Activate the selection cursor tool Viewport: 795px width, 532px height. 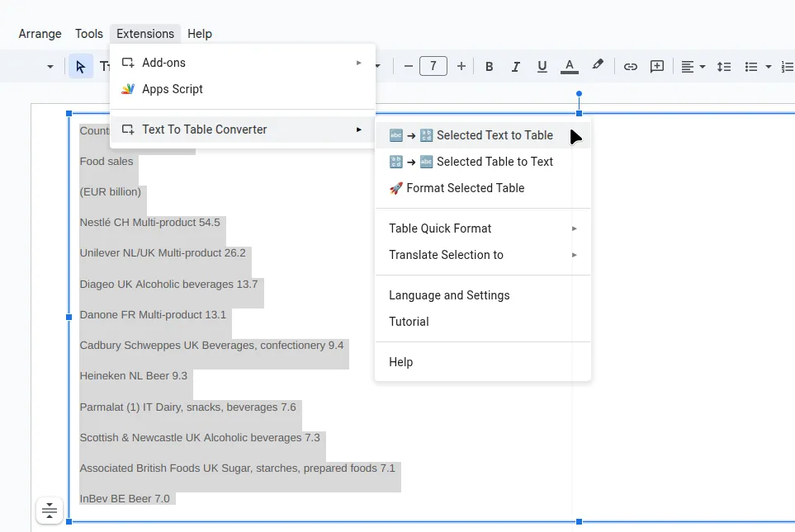click(x=81, y=66)
